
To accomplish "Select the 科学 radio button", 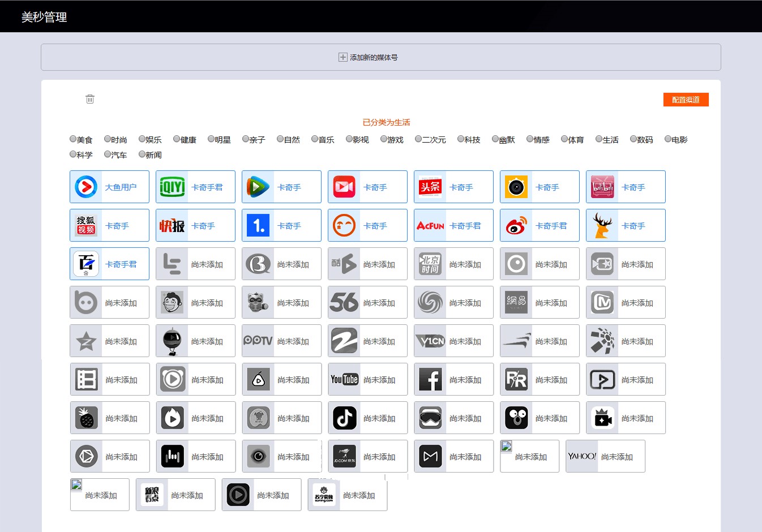I will coord(73,154).
